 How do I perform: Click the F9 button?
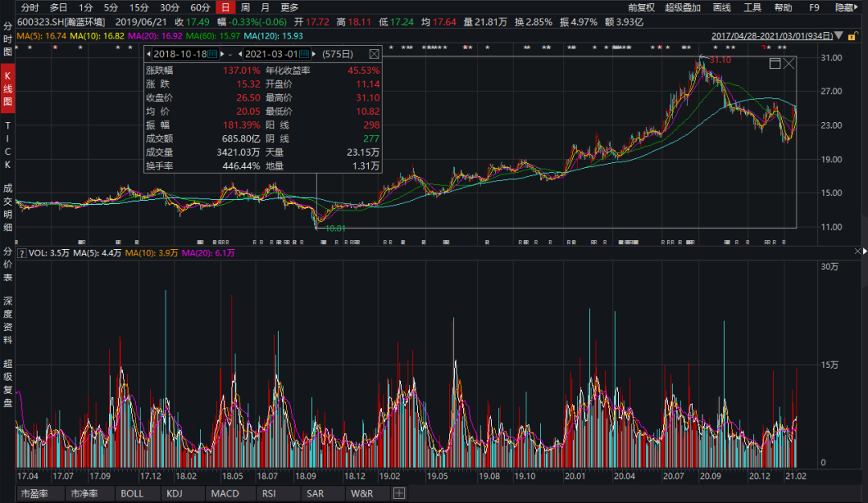click(x=813, y=8)
